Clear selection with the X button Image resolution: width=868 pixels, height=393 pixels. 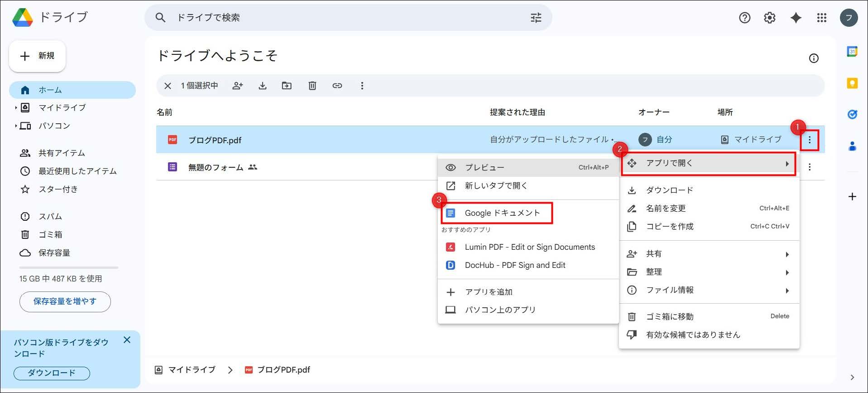168,86
